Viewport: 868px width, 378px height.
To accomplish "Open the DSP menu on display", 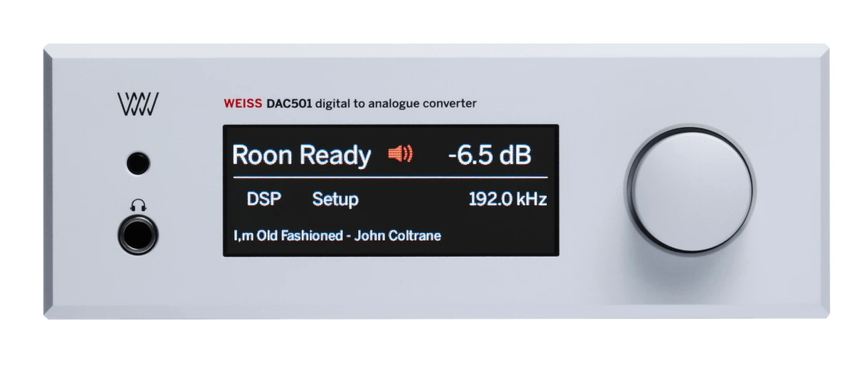I will [264, 200].
